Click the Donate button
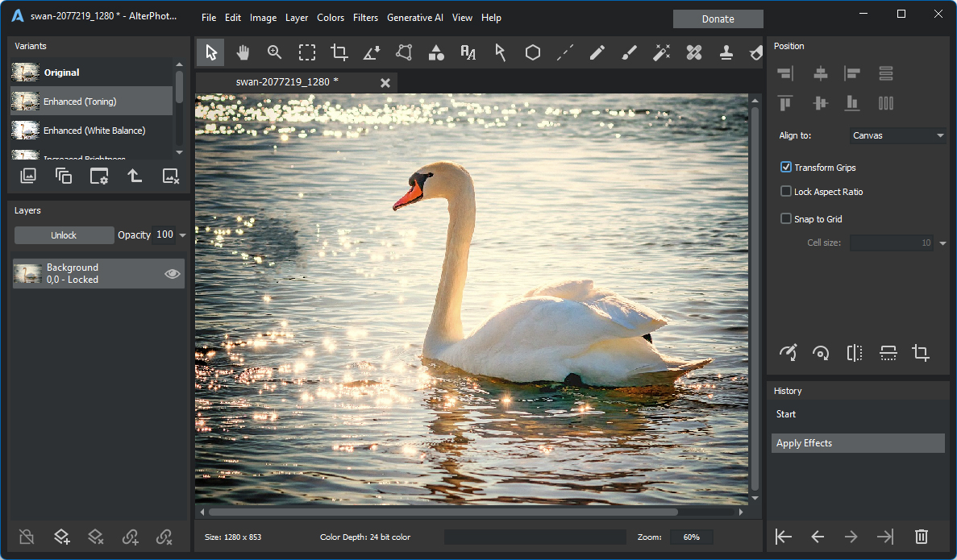 click(718, 19)
